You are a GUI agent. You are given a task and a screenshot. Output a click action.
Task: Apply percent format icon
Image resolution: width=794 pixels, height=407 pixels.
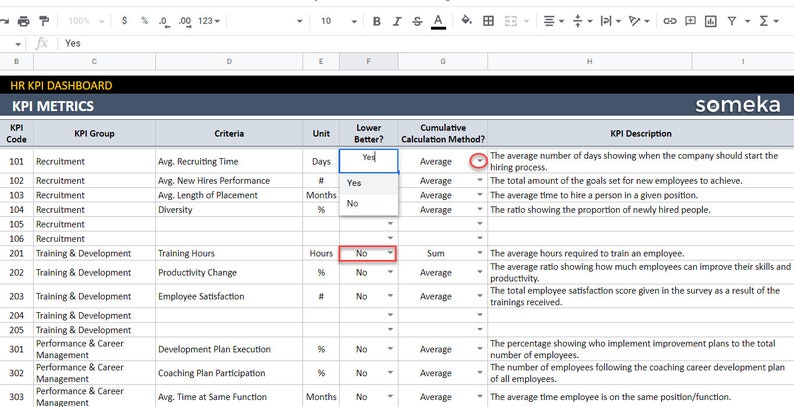coord(144,21)
